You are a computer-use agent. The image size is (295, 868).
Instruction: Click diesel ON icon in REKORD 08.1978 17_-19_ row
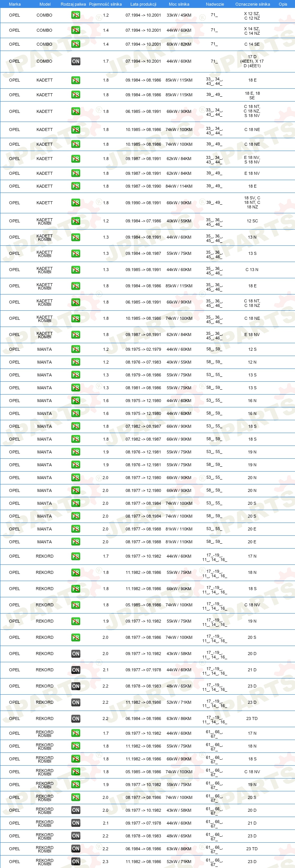tap(76, 686)
